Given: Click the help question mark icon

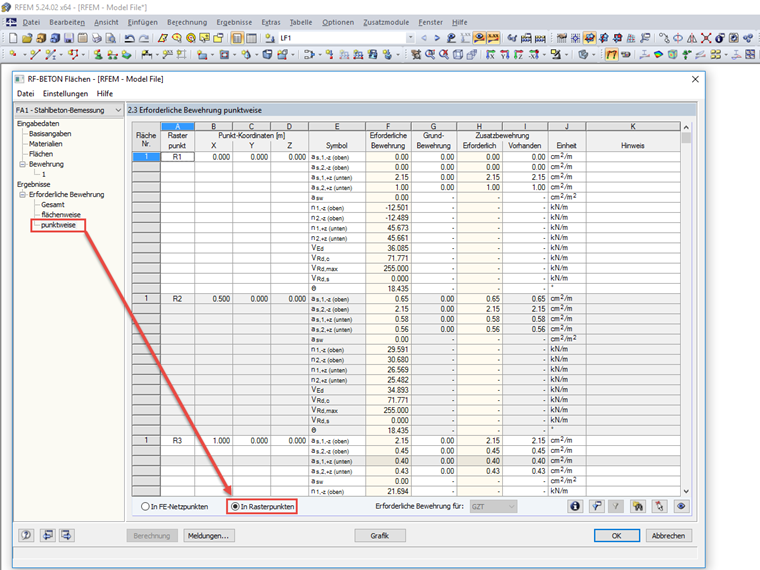Looking at the screenshot, I should point(26,535).
